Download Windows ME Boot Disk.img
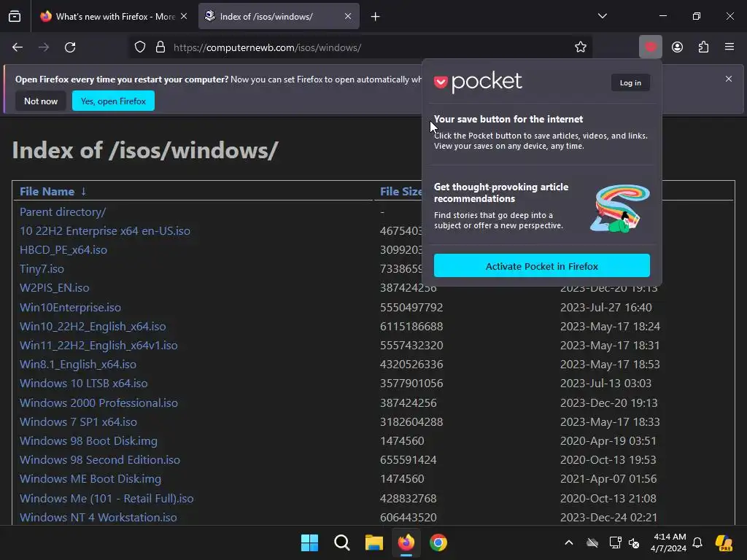Screen dimensions: 747x560 (90, 479)
